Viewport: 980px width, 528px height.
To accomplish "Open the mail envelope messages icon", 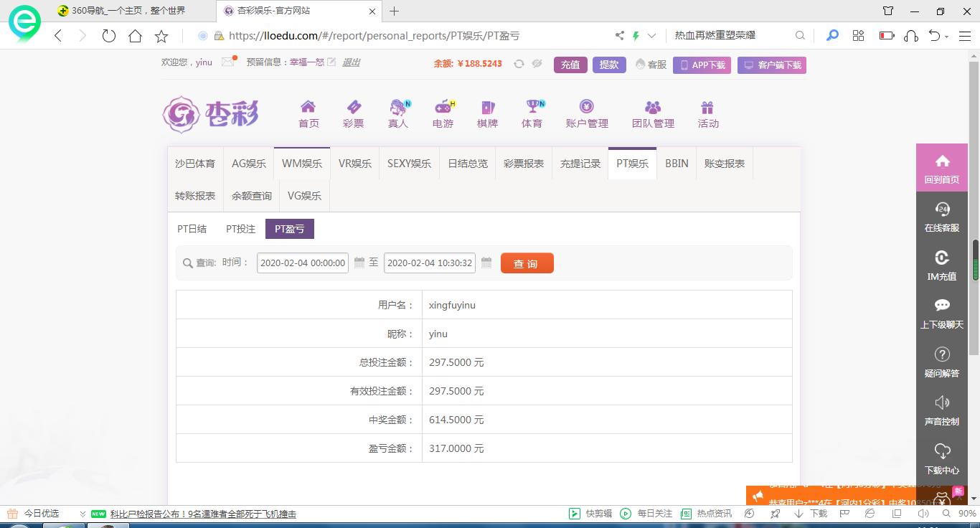I will (228, 62).
